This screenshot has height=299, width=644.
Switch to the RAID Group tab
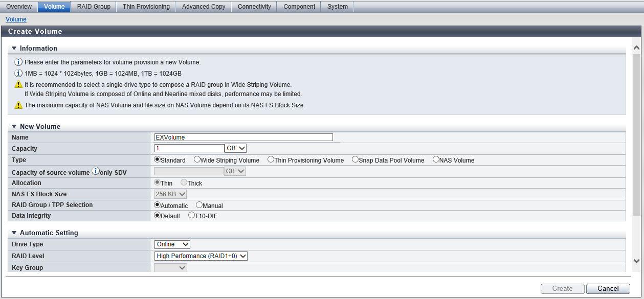[94, 7]
